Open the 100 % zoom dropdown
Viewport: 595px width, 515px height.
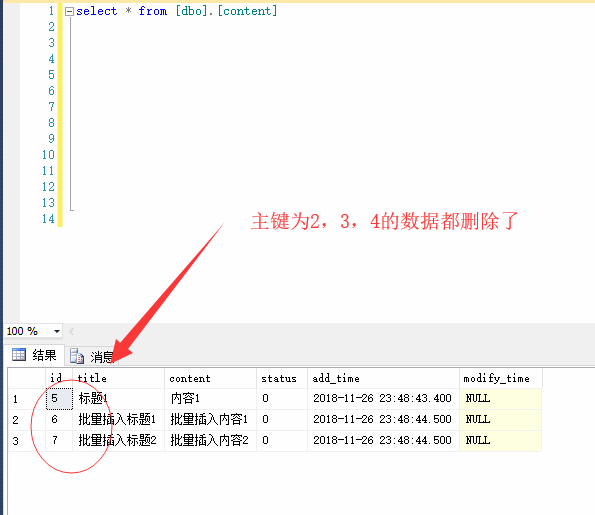[57, 331]
